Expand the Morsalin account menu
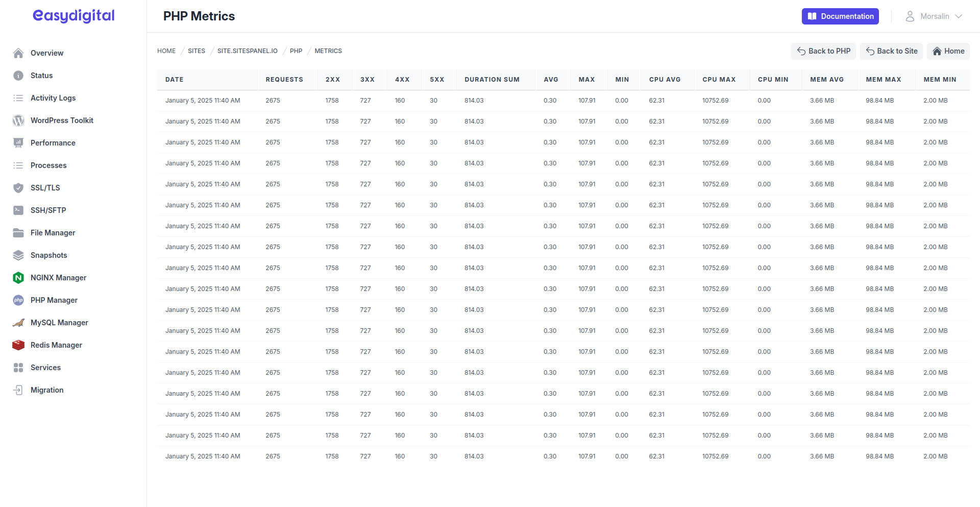This screenshot has width=980, height=507. [x=934, y=16]
